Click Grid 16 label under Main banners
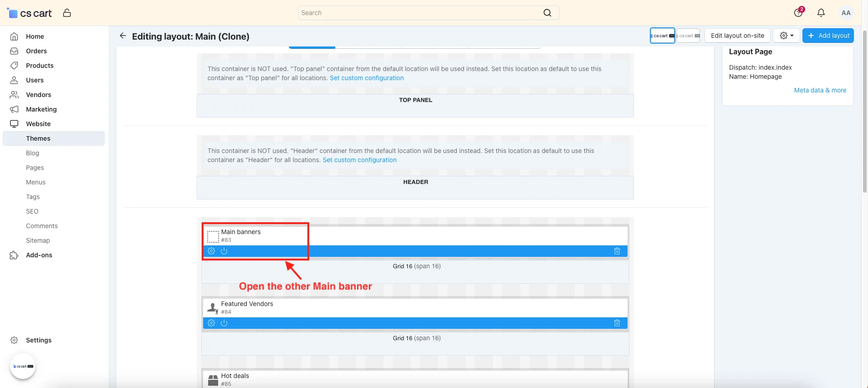The width and height of the screenshot is (868, 388). [416, 266]
